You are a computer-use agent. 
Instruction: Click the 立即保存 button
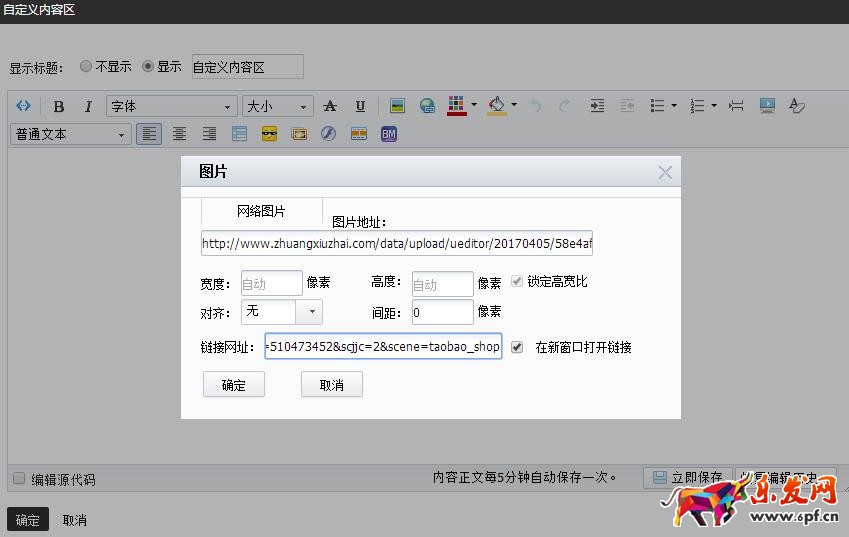pyautogui.click(x=688, y=477)
